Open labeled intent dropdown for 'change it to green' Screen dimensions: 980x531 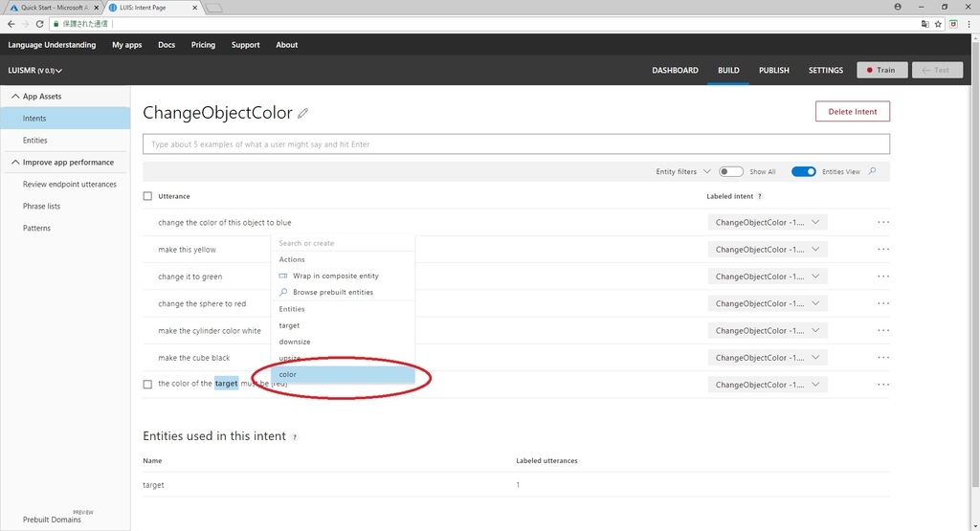[768, 277]
